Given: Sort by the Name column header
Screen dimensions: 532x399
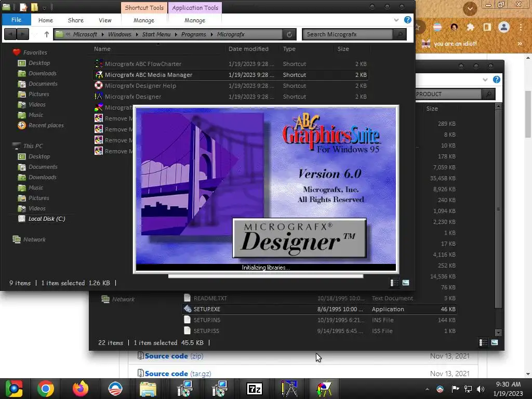Looking at the screenshot, I should (x=102, y=49).
